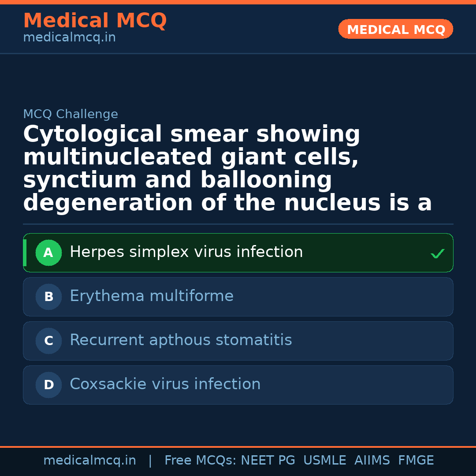This screenshot has height=476, width=476.
Task: Click the Medical MCQ header title
Action: (x=95, y=21)
